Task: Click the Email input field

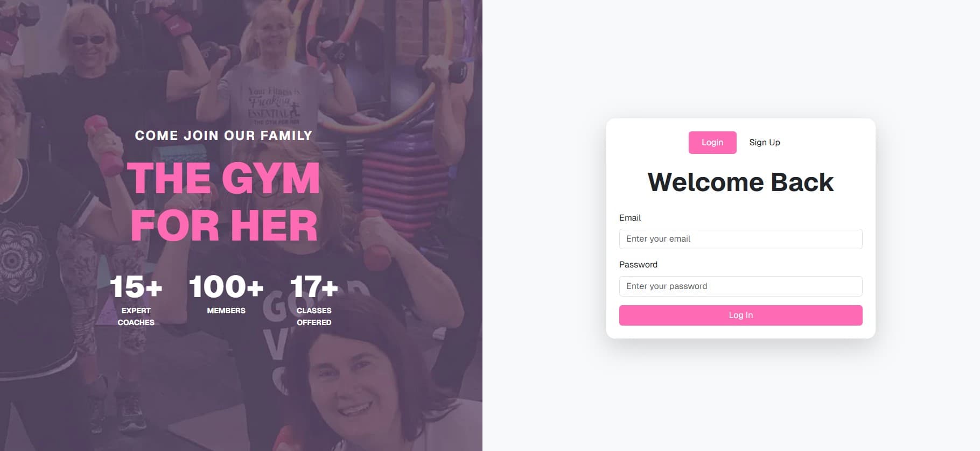Action: pos(740,239)
